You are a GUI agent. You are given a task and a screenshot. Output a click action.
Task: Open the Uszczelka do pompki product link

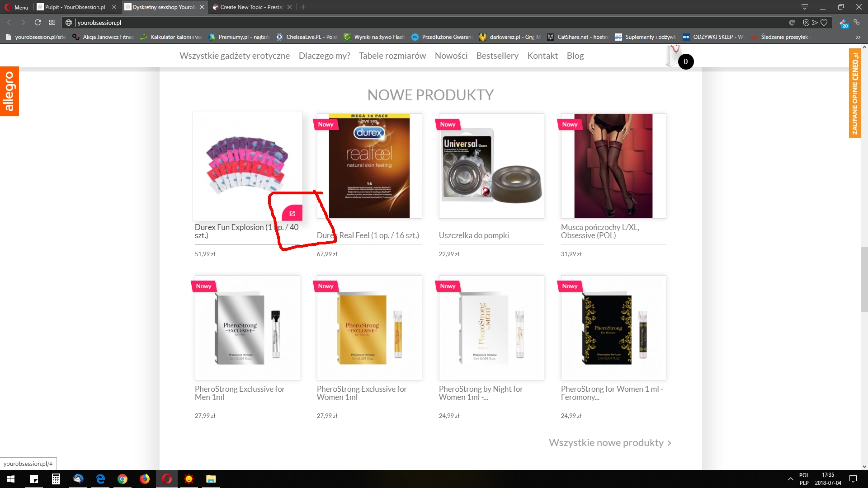pyautogui.click(x=474, y=235)
